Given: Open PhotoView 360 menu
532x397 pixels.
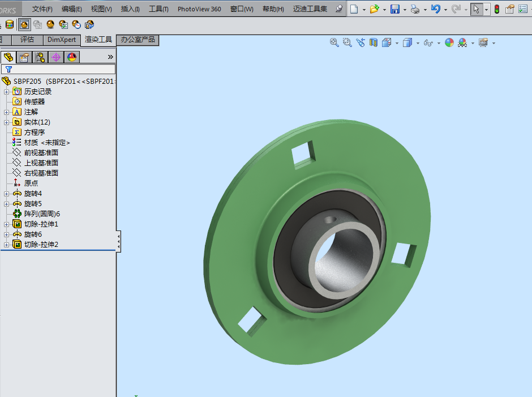Looking at the screenshot, I should point(199,9).
